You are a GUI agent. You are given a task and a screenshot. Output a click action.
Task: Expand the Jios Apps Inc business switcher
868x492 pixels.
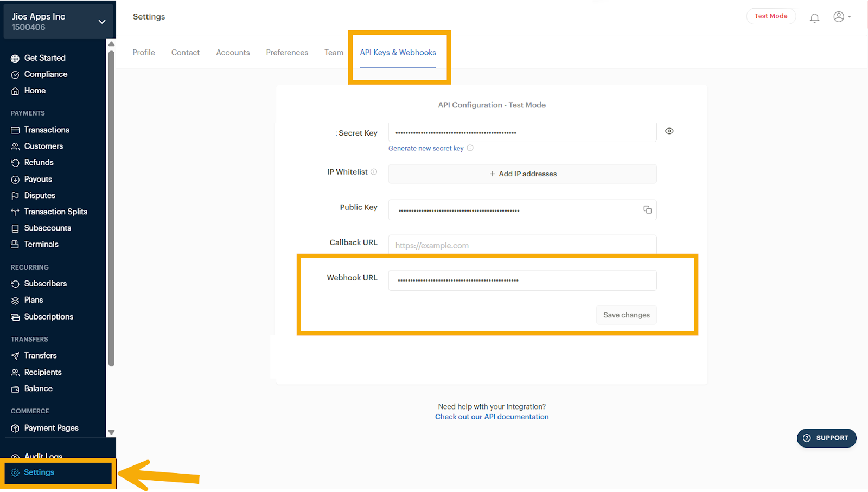pos(58,21)
